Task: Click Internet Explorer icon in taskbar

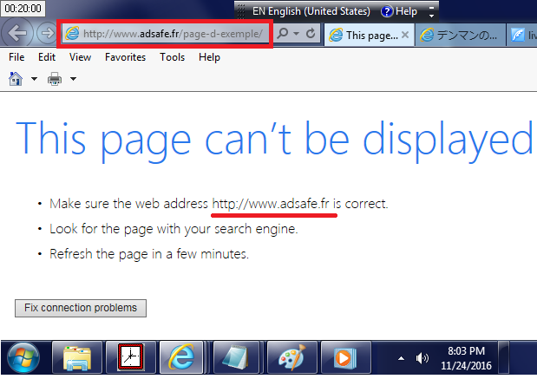Action: (181, 357)
